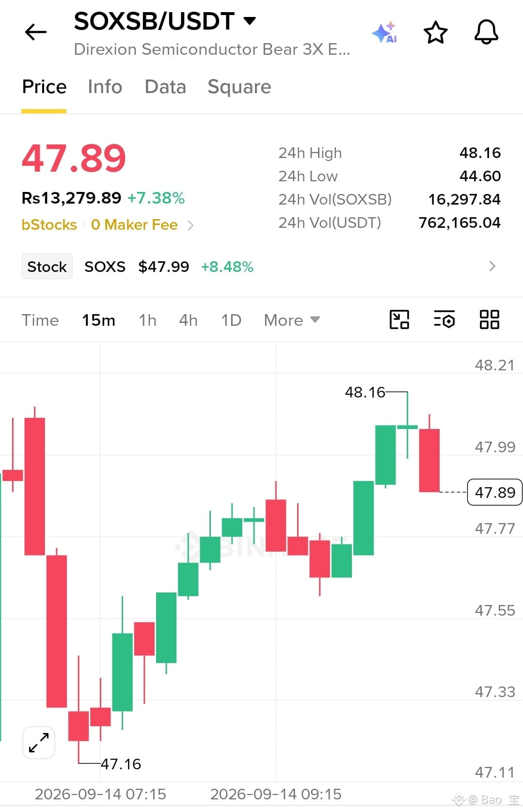Open SOXS stock details chevron
Screen dimensions: 523x812
coord(492,266)
